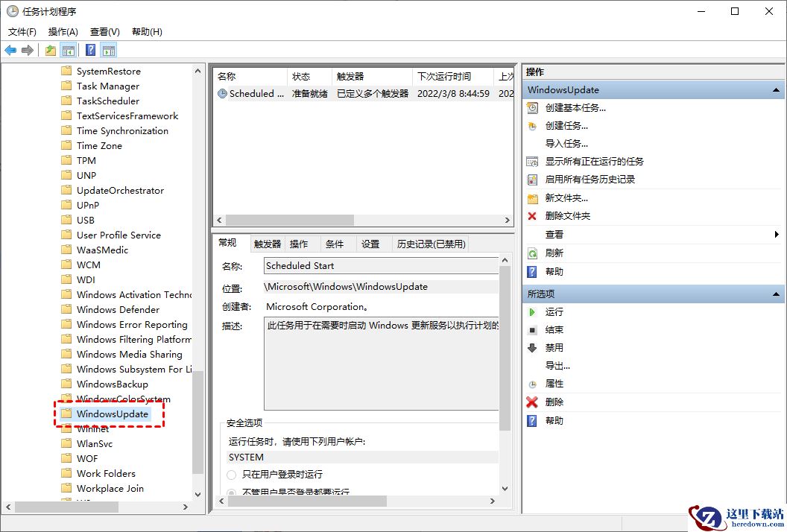Screen dimensions: 787x532
Task: Switch to the 触发器 tab
Action: (x=268, y=244)
